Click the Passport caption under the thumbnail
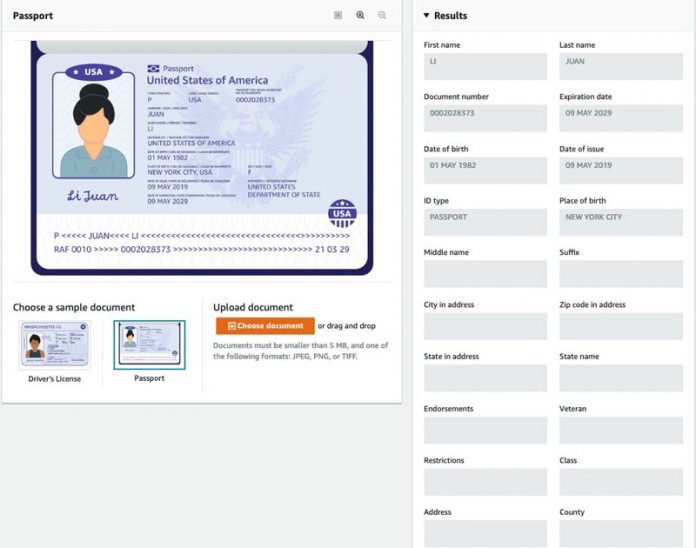The image size is (696, 548). (x=150, y=378)
